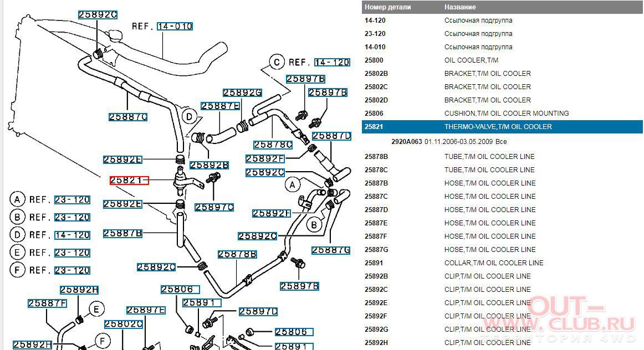Image resolution: width=644 pixels, height=350 pixels.
Task: Select the 25892C CLIP row in the table
Action: [502, 289]
